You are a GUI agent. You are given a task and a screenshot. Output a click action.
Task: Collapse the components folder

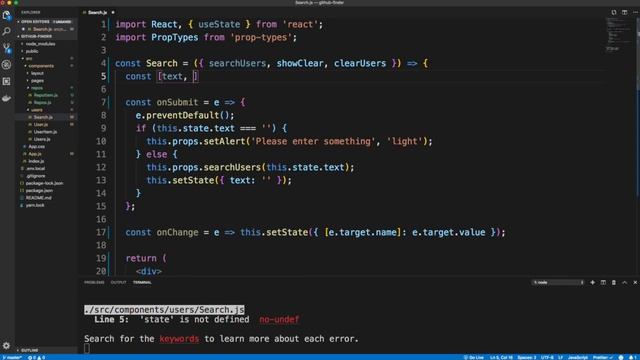[41, 66]
